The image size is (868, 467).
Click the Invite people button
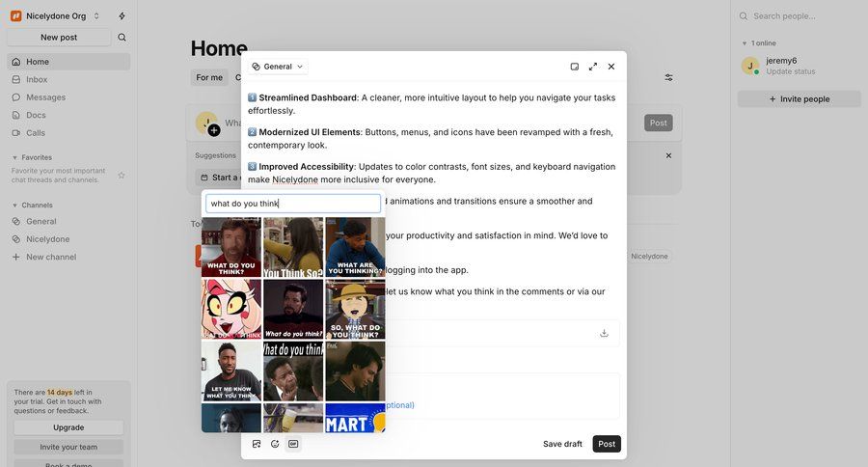click(x=799, y=99)
